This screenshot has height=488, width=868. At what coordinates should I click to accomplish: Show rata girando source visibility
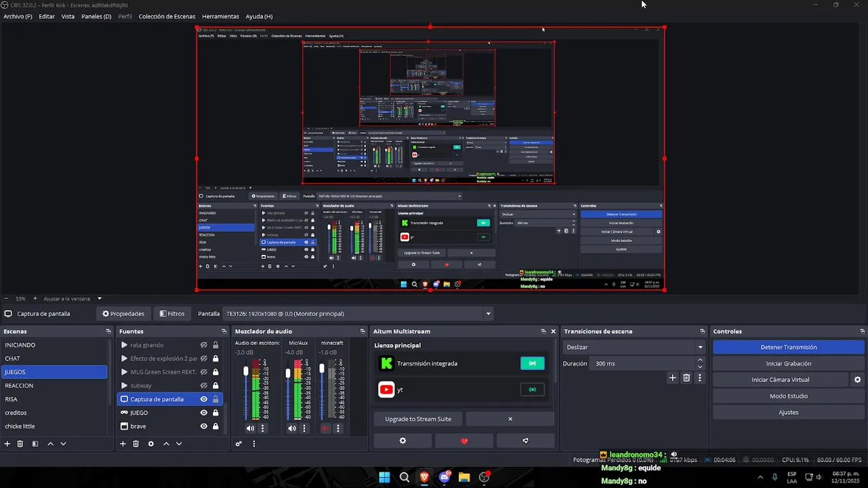pyautogui.click(x=203, y=345)
